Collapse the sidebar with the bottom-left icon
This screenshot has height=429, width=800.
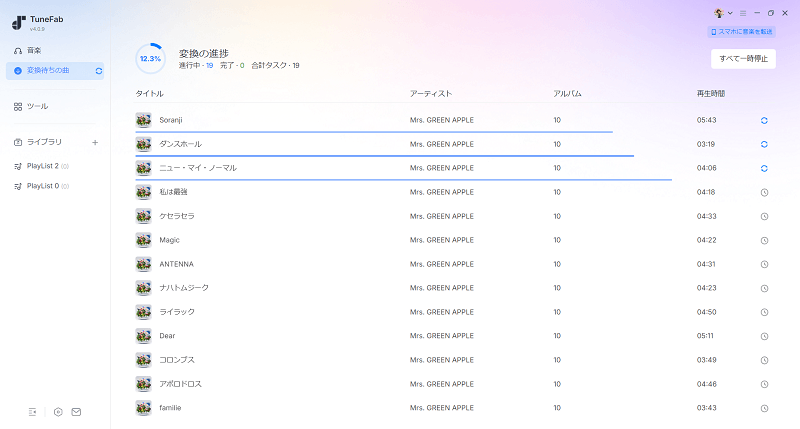33,412
